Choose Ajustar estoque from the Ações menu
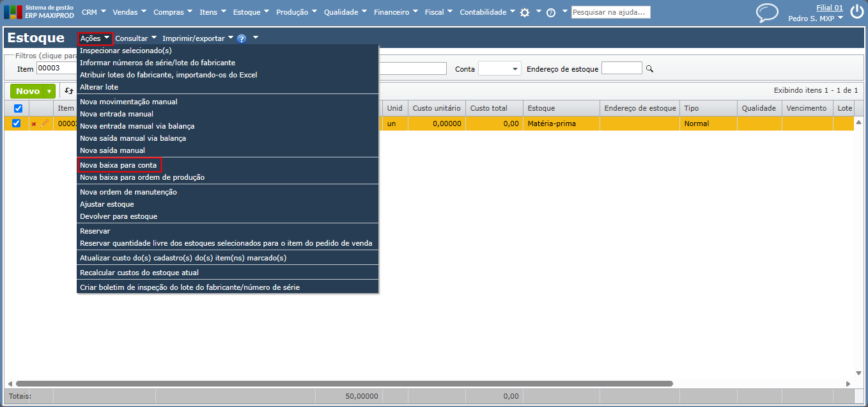Screen dimensions: 868x407 (x=107, y=204)
